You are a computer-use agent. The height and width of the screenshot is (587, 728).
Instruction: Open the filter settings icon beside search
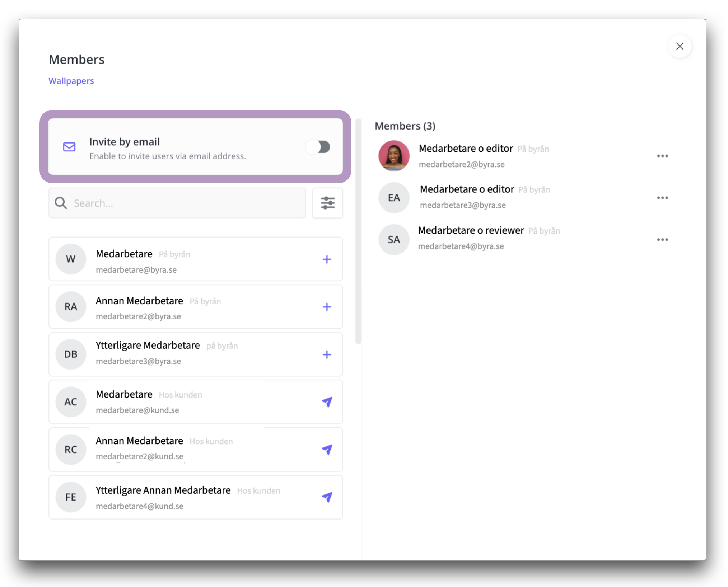click(x=327, y=203)
